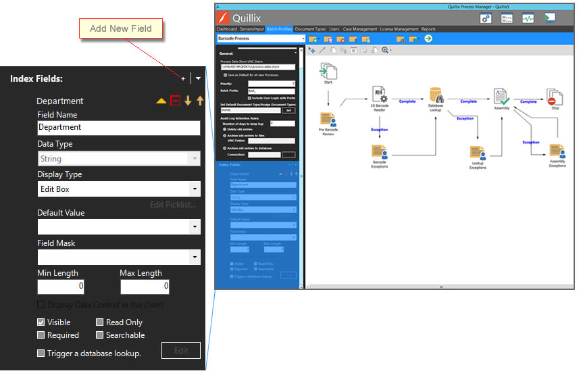The width and height of the screenshot is (581, 392).
Task: Open the Dashboard tab
Action: click(x=227, y=29)
